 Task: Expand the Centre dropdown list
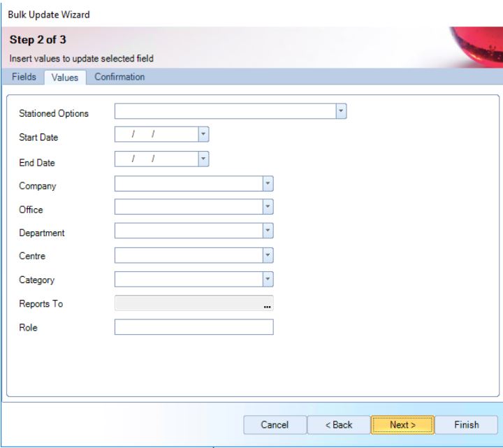click(268, 255)
